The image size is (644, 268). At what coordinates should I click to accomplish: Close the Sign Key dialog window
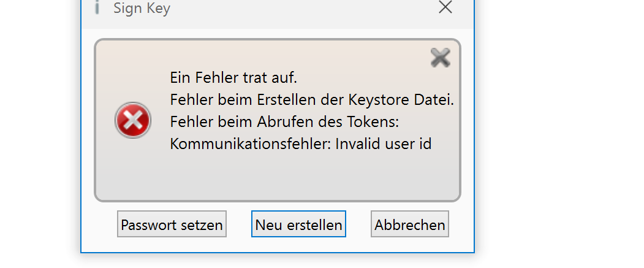[445, 7]
